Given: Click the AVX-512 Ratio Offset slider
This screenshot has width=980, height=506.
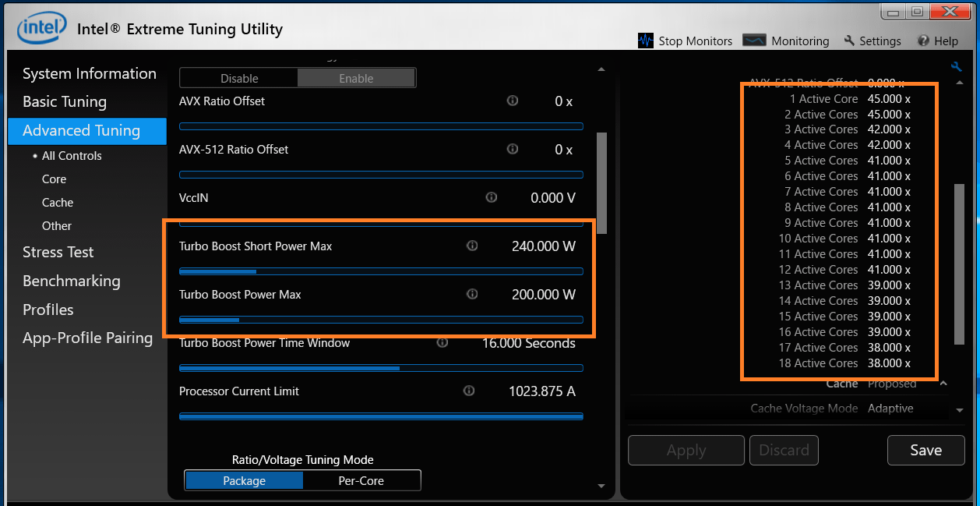Looking at the screenshot, I should 381,175.
